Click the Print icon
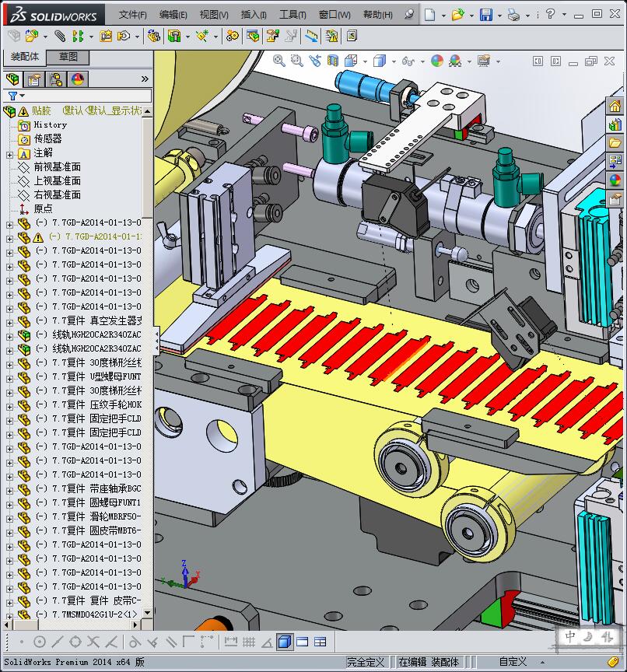The width and height of the screenshot is (627, 672). tap(514, 15)
